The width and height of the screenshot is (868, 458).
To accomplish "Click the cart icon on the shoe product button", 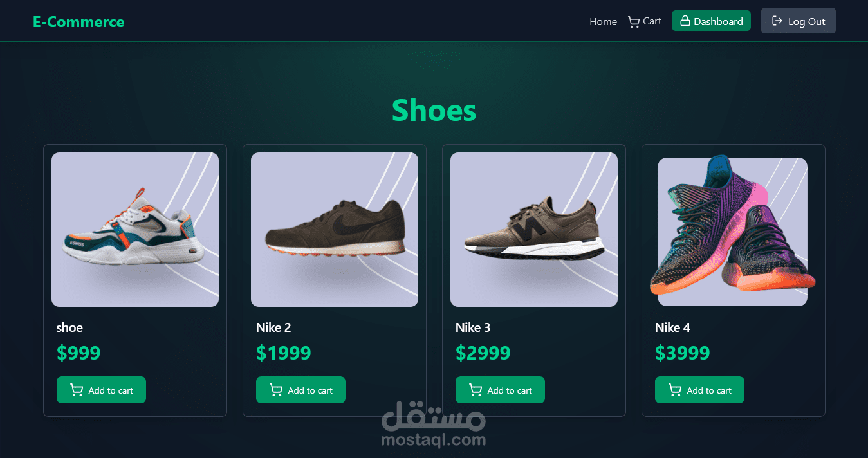I will click(x=77, y=390).
